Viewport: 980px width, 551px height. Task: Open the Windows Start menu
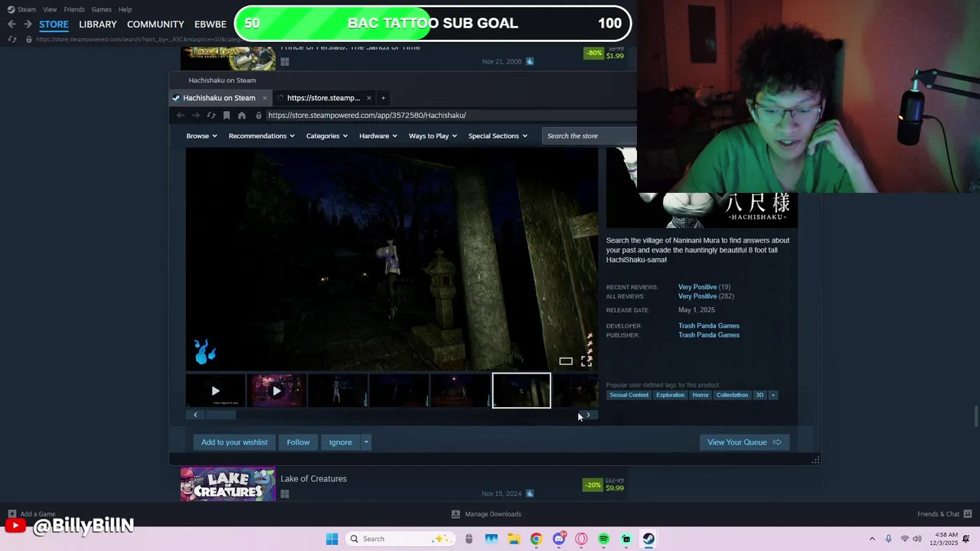click(332, 539)
